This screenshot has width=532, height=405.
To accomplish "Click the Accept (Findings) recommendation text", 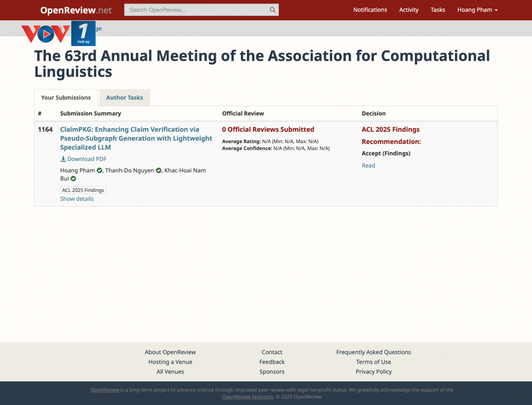I will coord(386,153).
